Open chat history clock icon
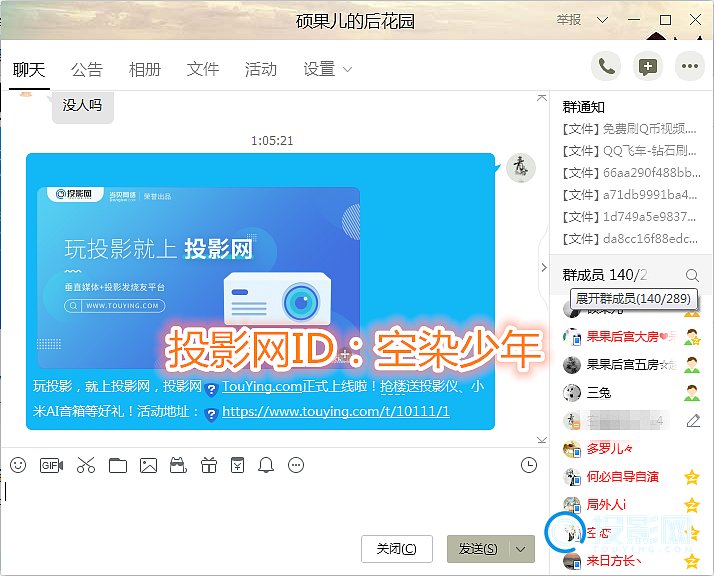This screenshot has height=576, width=714. 529,465
